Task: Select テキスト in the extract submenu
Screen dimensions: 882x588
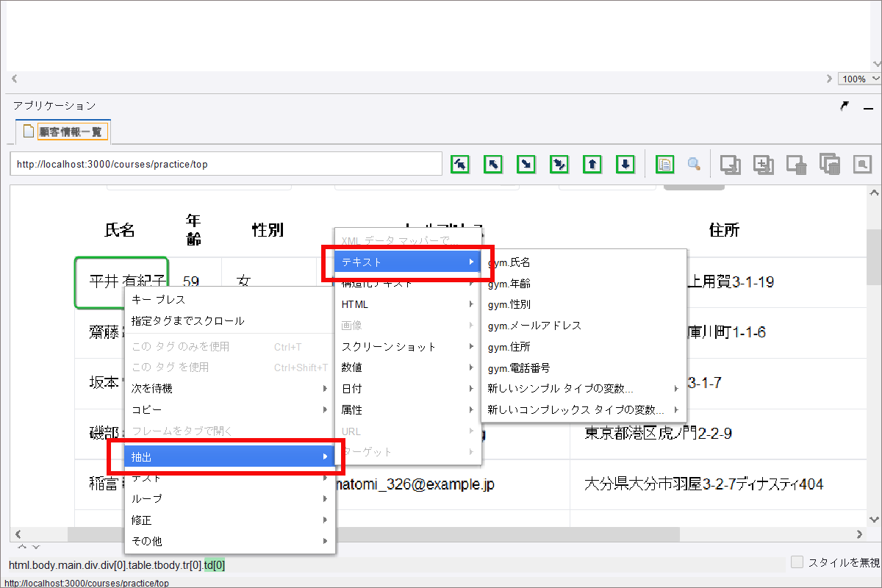Action: click(408, 262)
